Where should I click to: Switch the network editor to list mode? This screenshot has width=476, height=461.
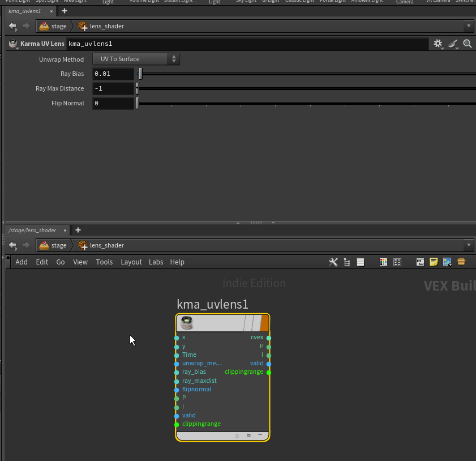pos(361,262)
